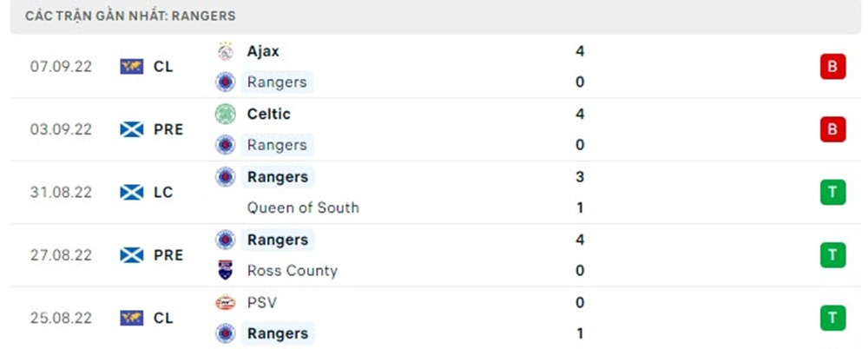Open the Celtic team name link
This screenshot has height=349, width=868.
[x=268, y=114]
